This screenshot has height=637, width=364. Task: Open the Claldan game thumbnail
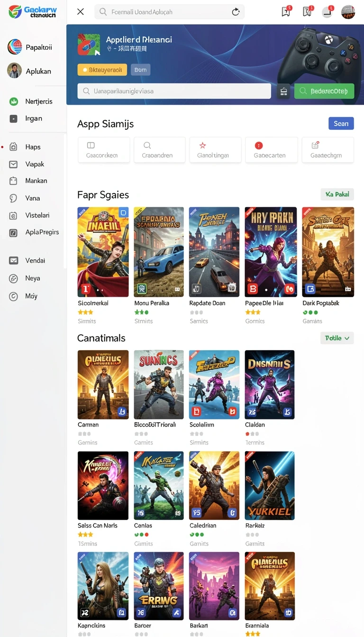tap(270, 384)
